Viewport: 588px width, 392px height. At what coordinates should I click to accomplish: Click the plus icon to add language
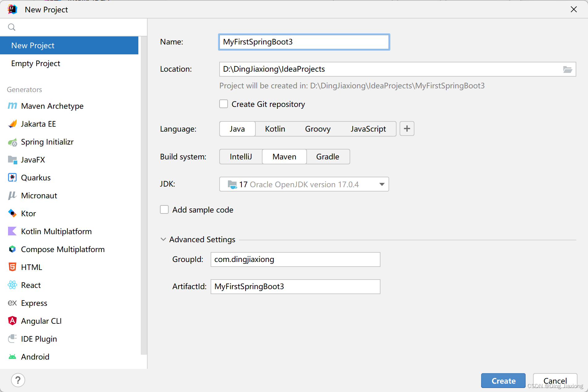[x=407, y=129]
